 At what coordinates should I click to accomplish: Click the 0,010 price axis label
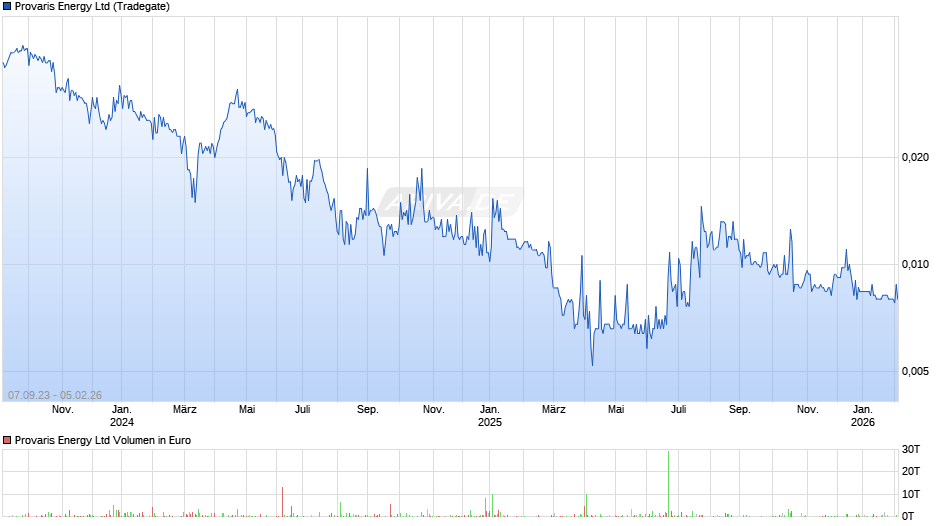coord(915,264)
